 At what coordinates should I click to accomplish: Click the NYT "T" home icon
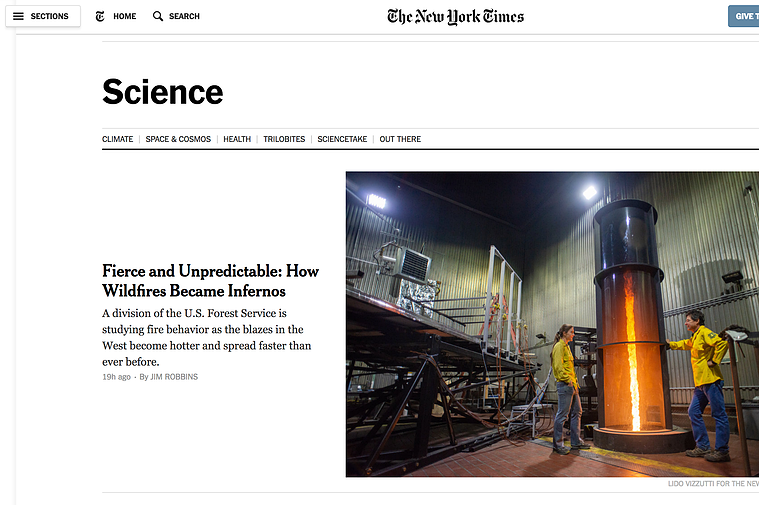(x=100, y=16)
